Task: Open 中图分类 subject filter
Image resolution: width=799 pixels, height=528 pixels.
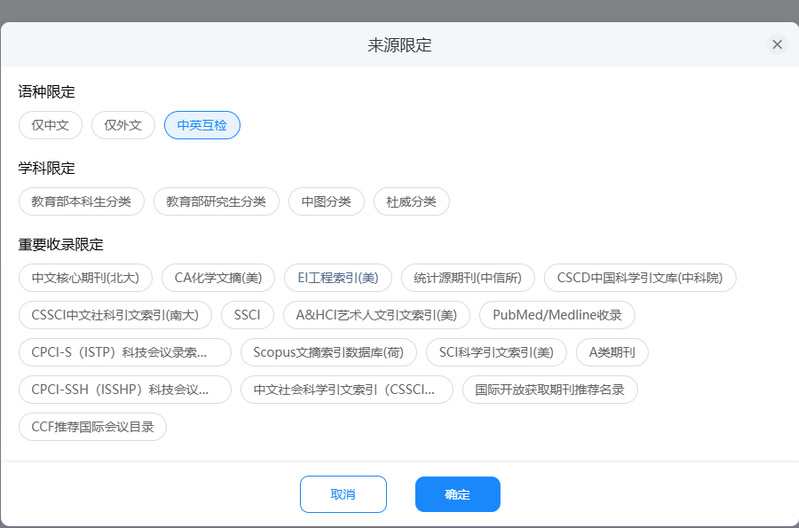Action: (x=326, y=201)
